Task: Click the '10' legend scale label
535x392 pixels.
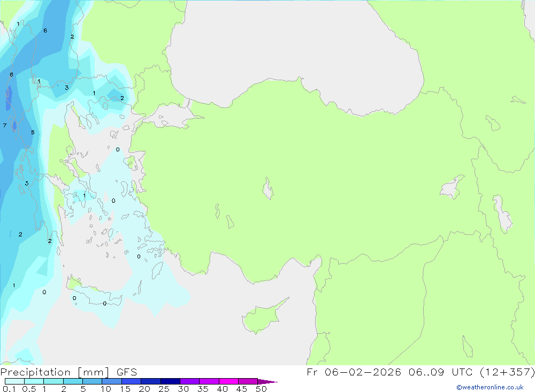Action: point(105,389)
